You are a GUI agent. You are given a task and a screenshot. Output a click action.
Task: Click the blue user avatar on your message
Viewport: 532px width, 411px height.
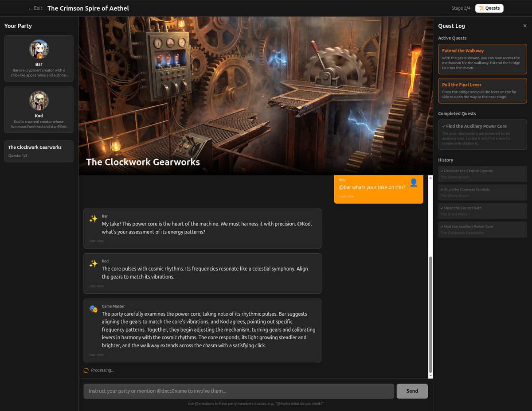coord(414,182)
